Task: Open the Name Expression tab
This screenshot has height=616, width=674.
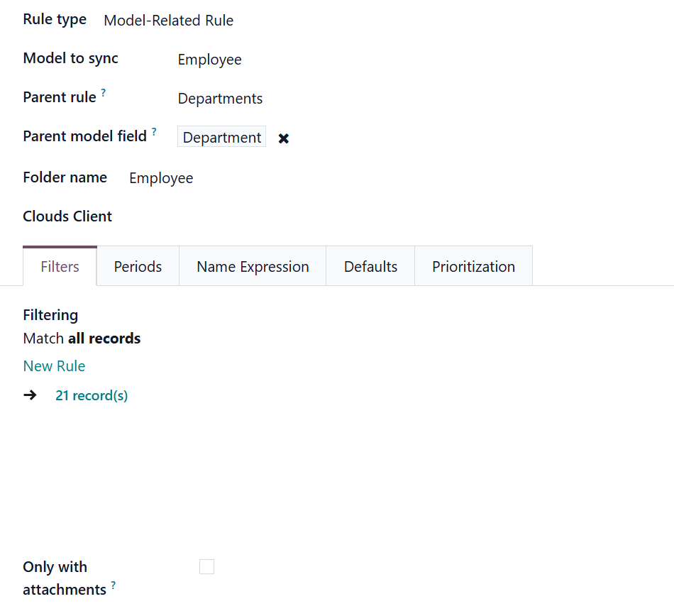Action: 253,267
